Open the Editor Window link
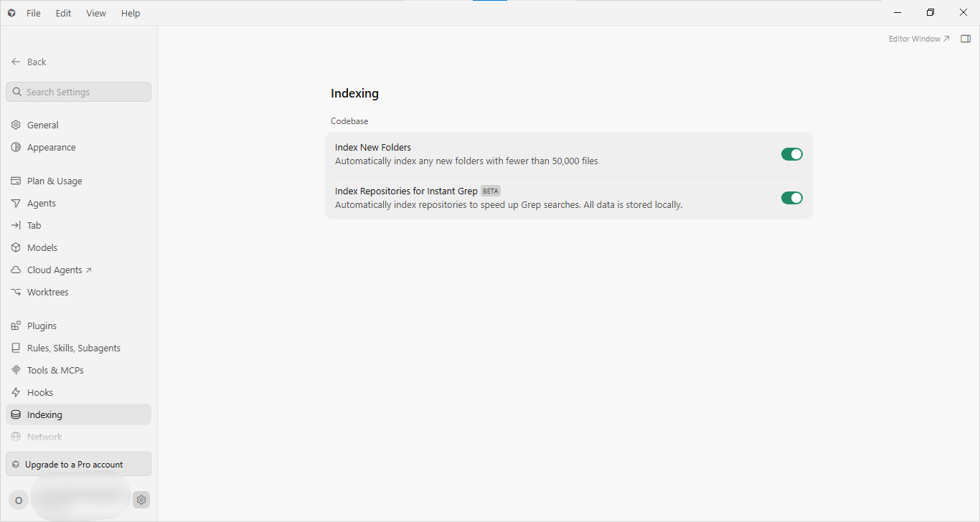 click(919, 39)
